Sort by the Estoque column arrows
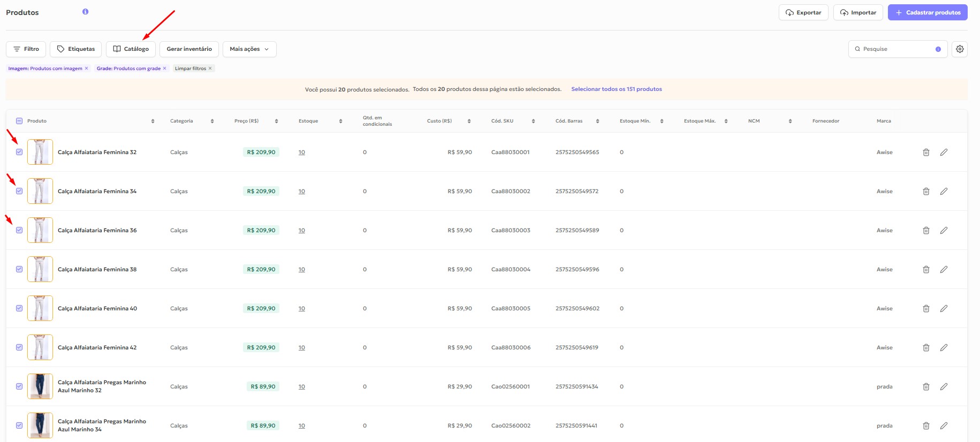980x442 pixels. point(340,121)
